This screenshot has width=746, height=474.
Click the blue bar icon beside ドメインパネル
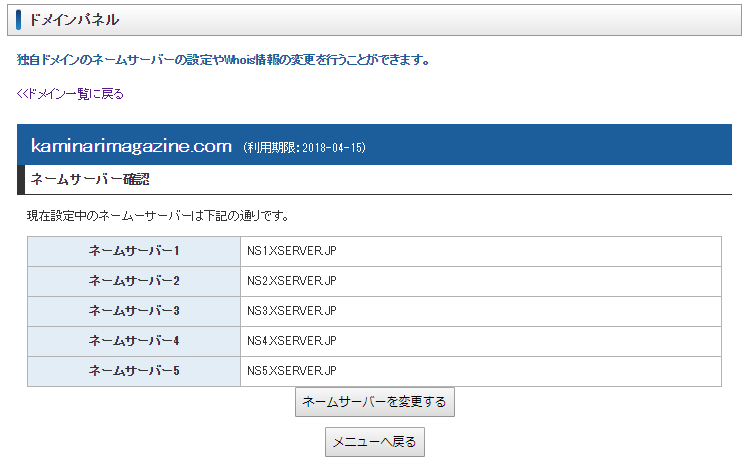(19, 19)
